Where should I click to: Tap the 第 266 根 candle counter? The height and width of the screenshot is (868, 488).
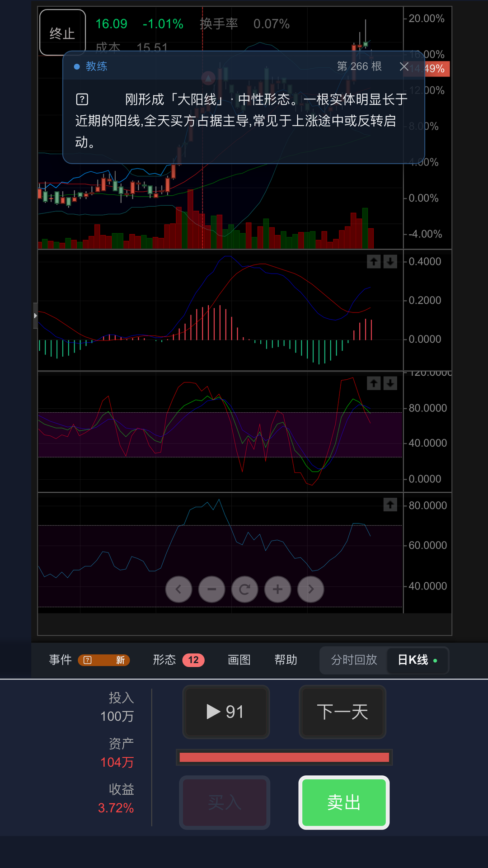(x=359, y=66)
